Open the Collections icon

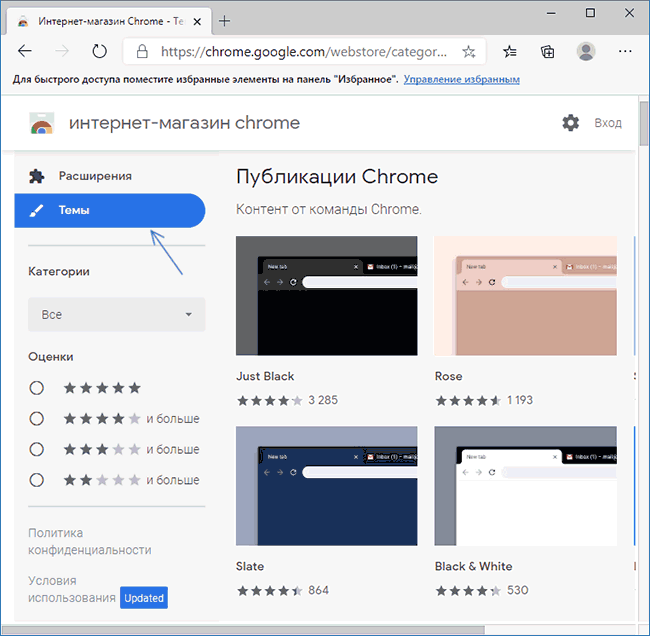(x=547, y=52)
